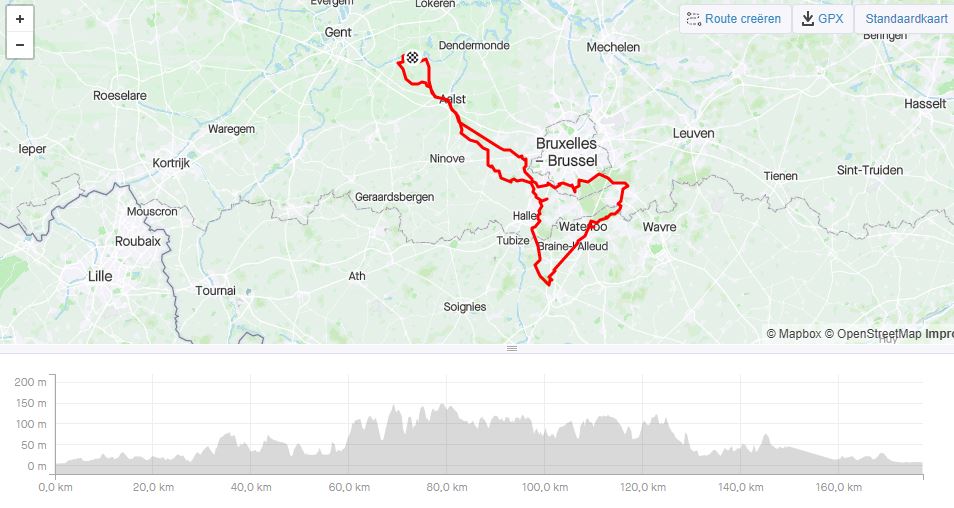This screenshot has width=954, height=508.
Task: Click the 200 m elevation axis label
Action: pos(30,382)
